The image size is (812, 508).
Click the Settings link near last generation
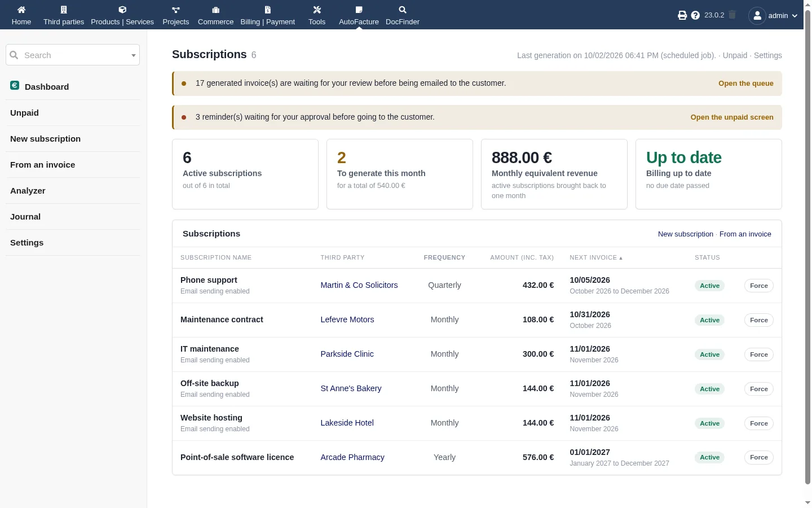(768, 55)
